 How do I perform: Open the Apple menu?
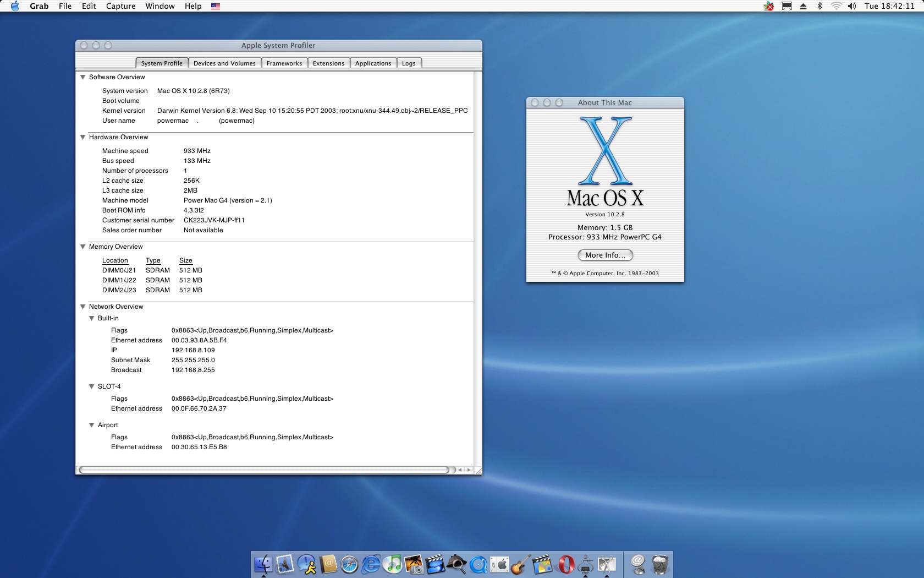point(15,6)
